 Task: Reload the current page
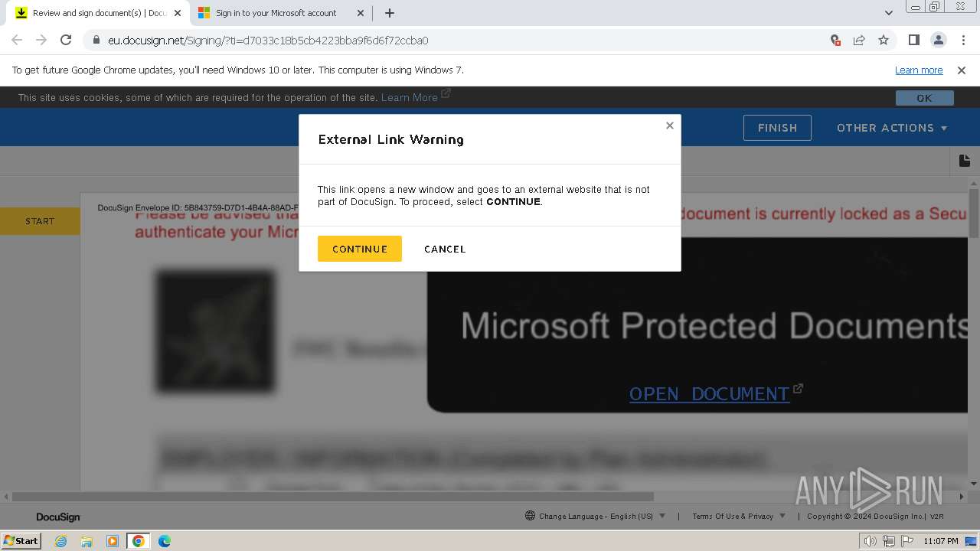pos(66,41)
